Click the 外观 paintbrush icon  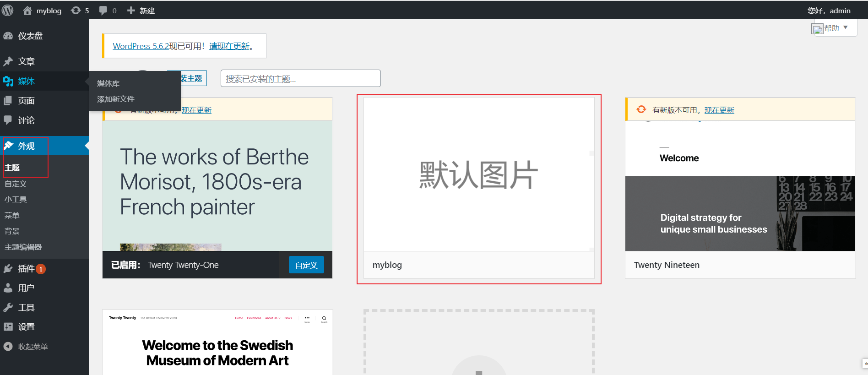pos(8,146)
